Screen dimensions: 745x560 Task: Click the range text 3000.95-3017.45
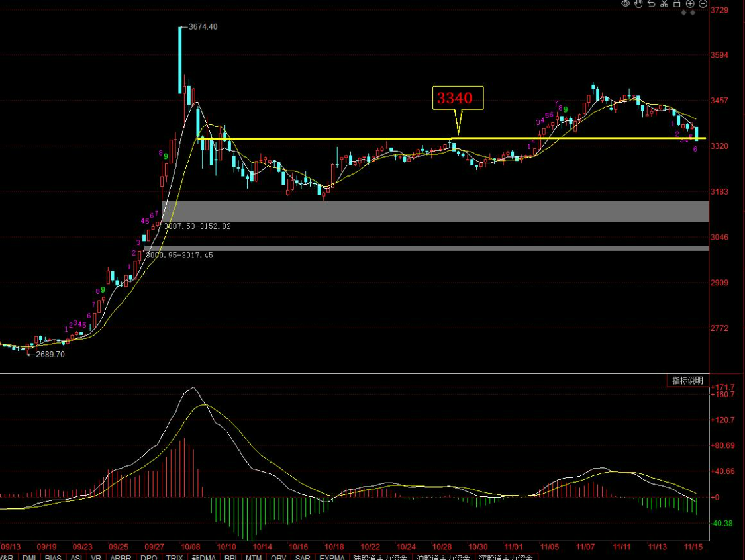179,256
